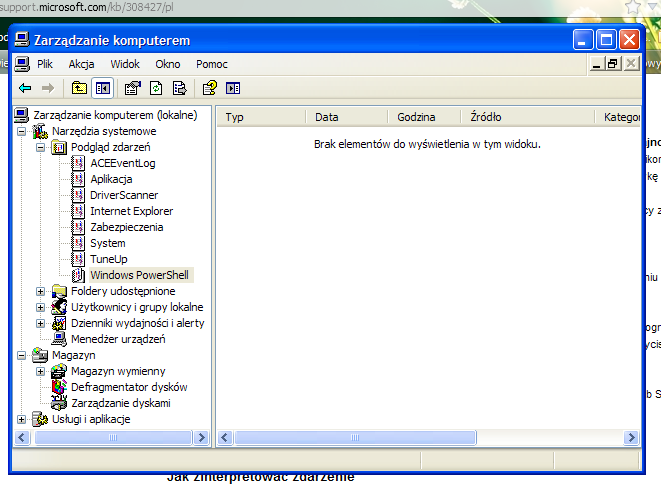Select the System log icon
Screen dimensions: 661x494
pos(78,243)
